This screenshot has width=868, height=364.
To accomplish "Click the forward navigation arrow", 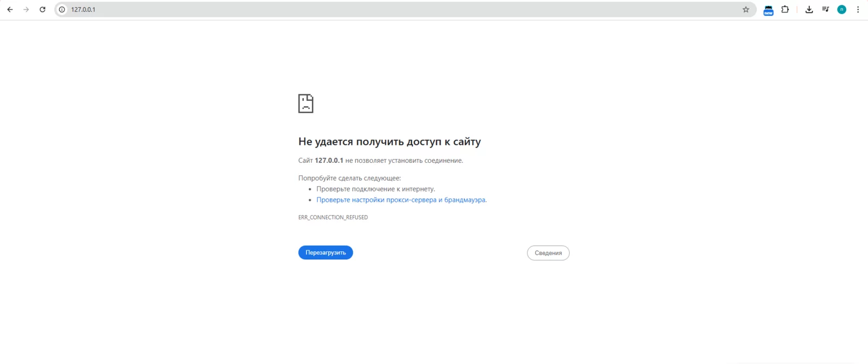I will pyautogui.click(x=26, y=9).
